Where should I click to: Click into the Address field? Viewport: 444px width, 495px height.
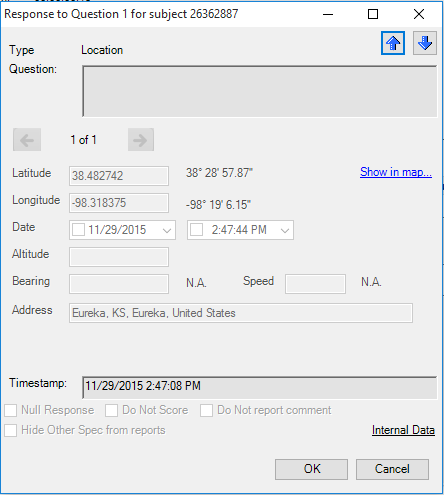(x=241, y=313)
